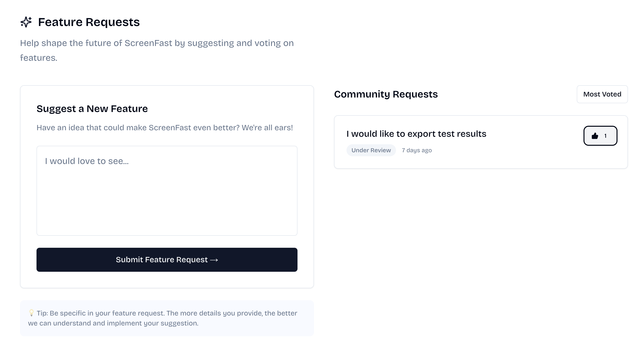Click the "7 days ago" timestamp
Image resolution: width=644 pixels, height=346 pixels.
tap(417, 150)
